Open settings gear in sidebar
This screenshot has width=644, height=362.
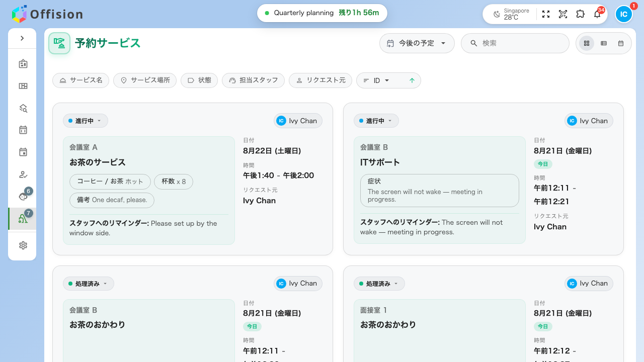23,245
